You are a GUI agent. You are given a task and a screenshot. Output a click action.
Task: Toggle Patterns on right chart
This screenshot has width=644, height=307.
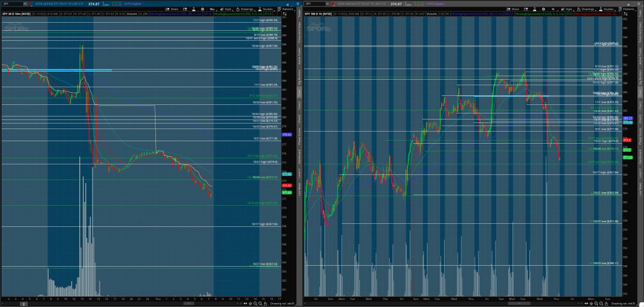pyautogui.click(x=627, y=9)
